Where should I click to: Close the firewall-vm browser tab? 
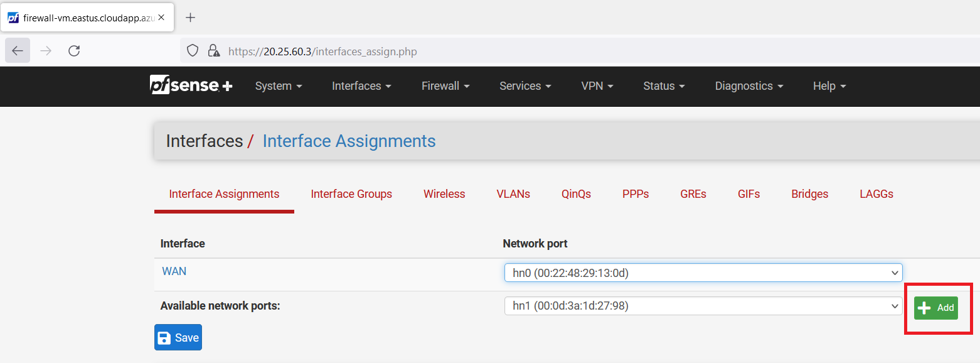161,18
